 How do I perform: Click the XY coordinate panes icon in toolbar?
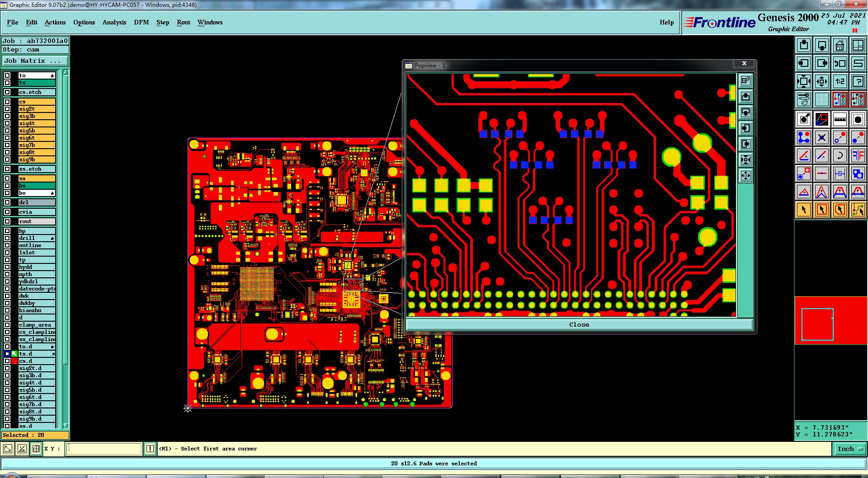click(858, 45)
